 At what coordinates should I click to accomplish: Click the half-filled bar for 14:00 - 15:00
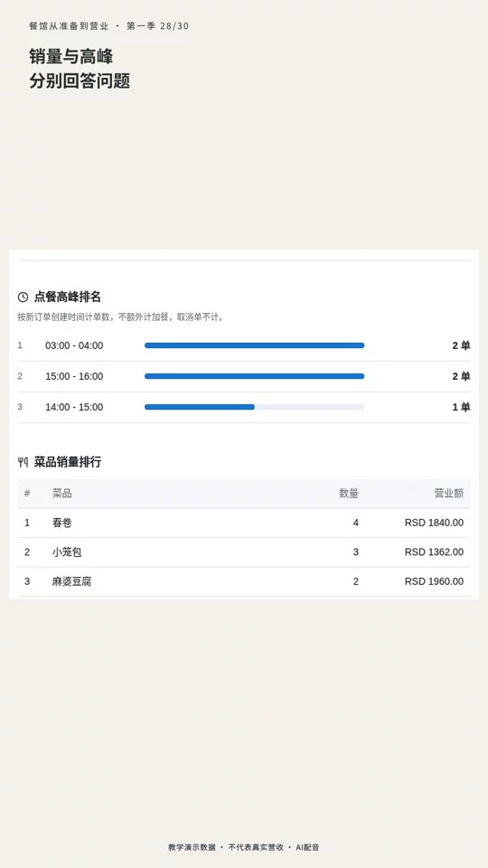point(255,407)
